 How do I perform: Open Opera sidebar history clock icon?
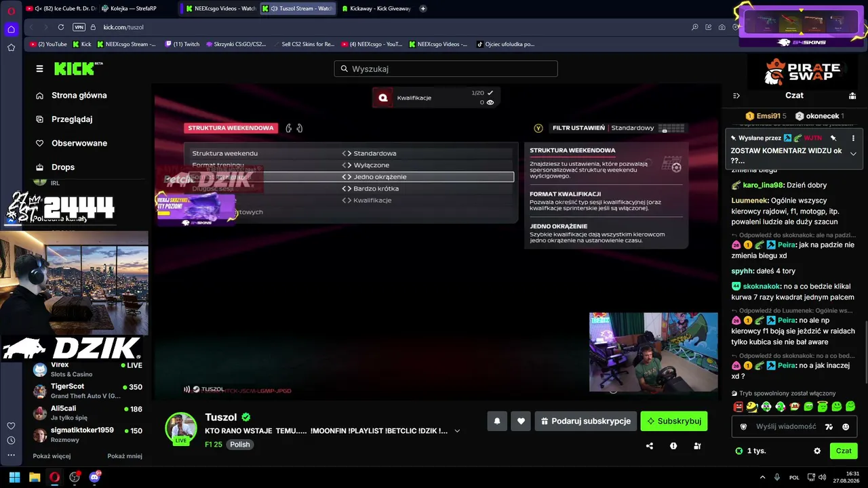[11, 441]
